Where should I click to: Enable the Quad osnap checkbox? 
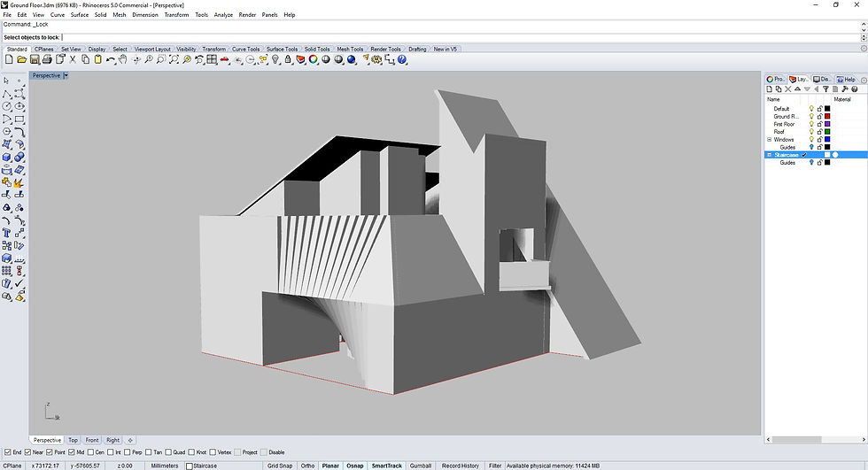pos(168,452)
